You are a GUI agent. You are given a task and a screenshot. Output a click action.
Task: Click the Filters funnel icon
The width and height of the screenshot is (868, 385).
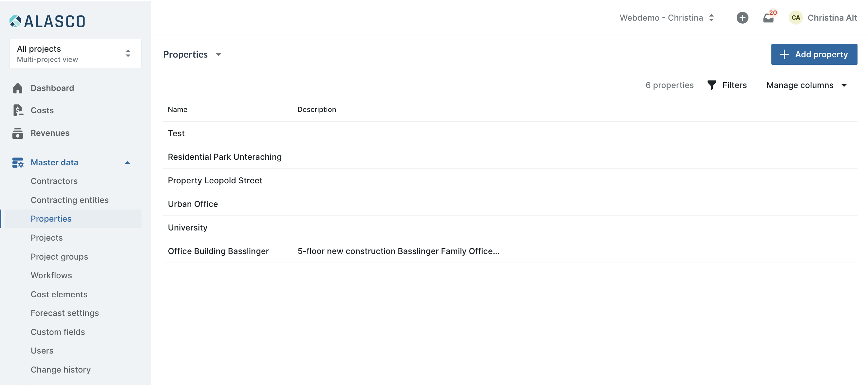coord(712,85)
